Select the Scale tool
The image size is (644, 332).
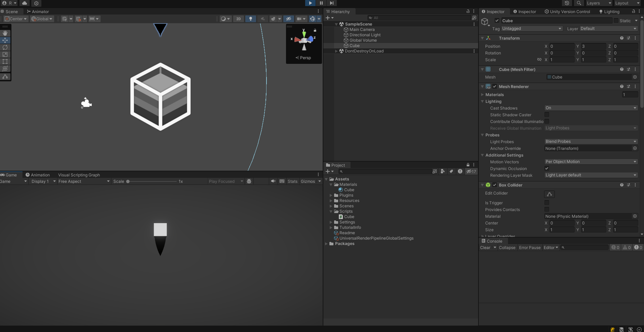click(x=5, y=54)
